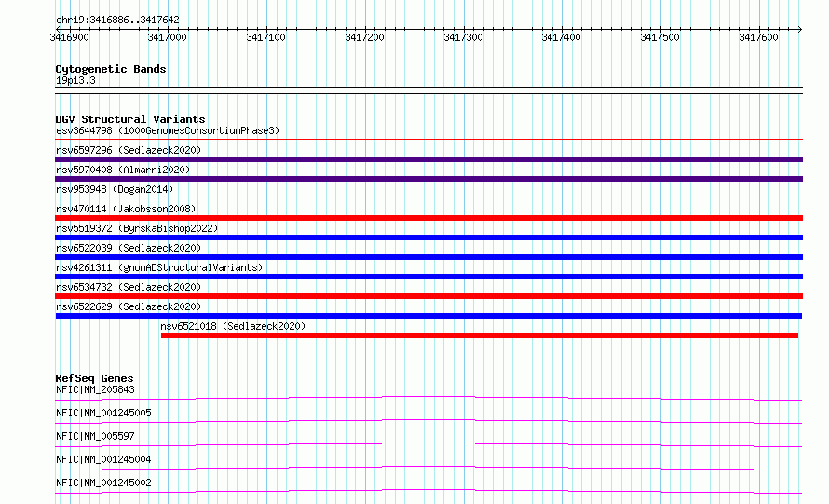Click ruler tick label 3417000
Image resolution: width=829 pixels, height=504 pixels.
click(167, 37)
